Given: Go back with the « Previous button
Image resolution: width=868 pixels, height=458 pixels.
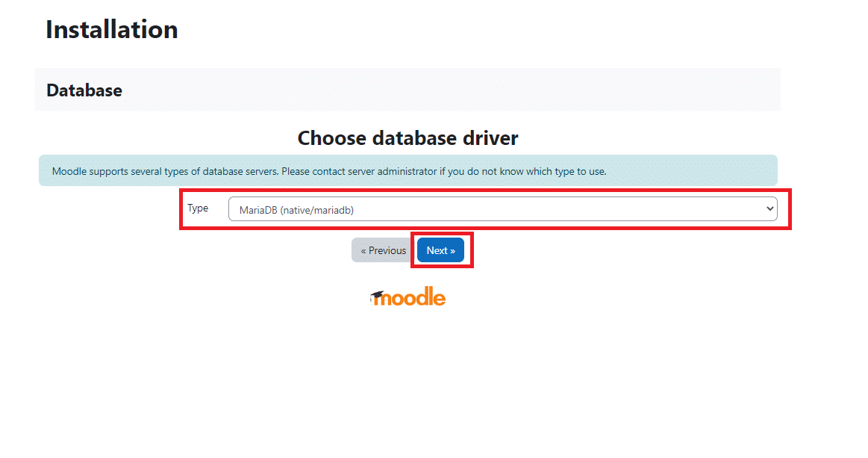Looking at the screenshot, I should (x=384, y=250).
